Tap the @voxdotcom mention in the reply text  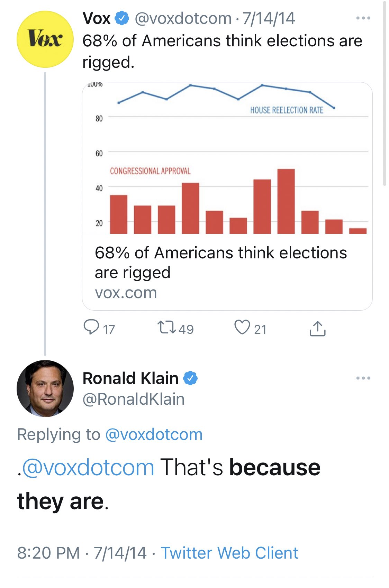pyautogui.click(x=88, y=468)
